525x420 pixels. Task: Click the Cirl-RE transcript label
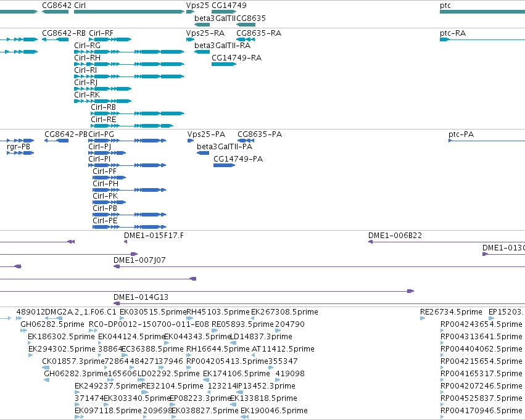pos(104,120)
